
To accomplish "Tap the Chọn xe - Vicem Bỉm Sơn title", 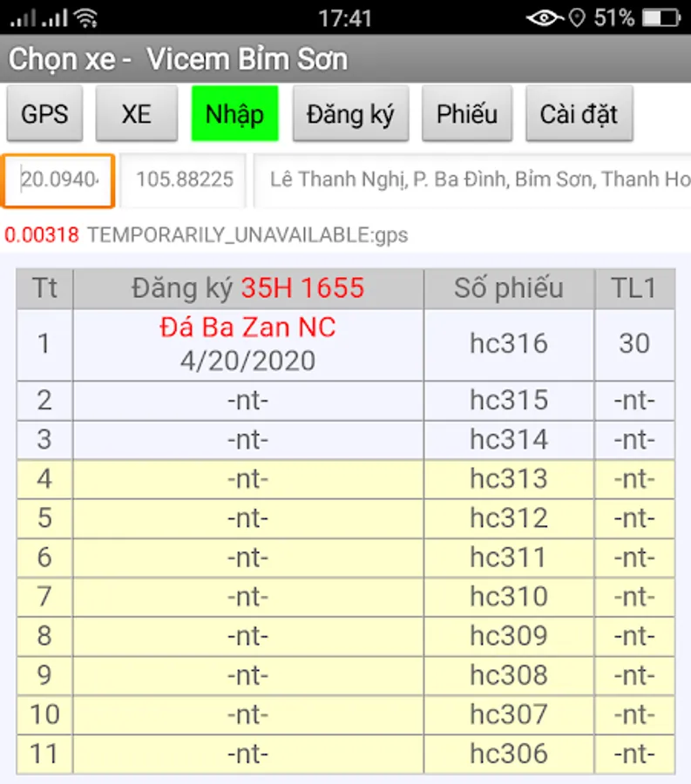I will pos(178,59).
